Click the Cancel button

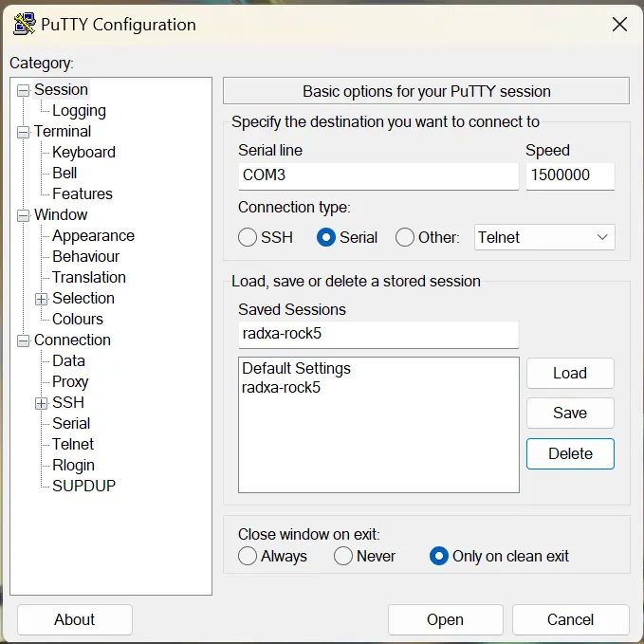570,619
